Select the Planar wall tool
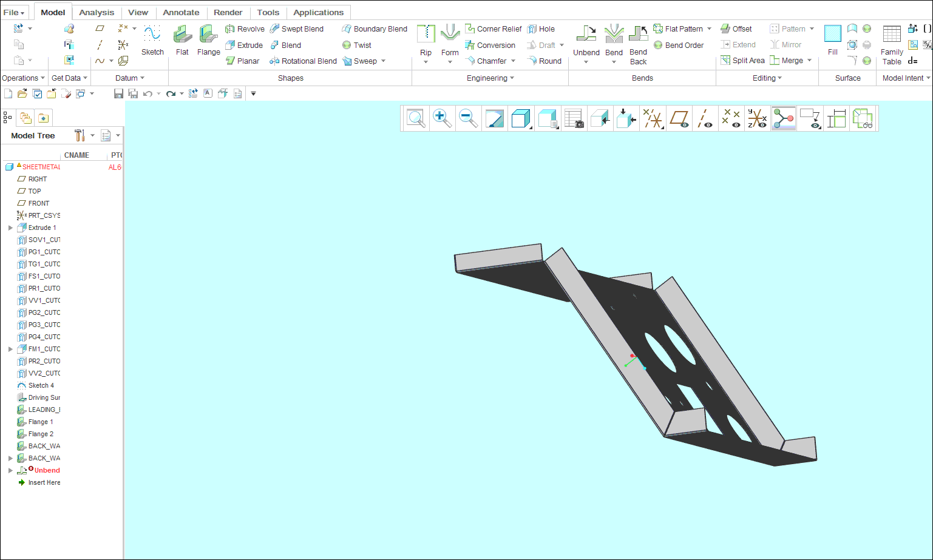 click(x=242, y=61)
